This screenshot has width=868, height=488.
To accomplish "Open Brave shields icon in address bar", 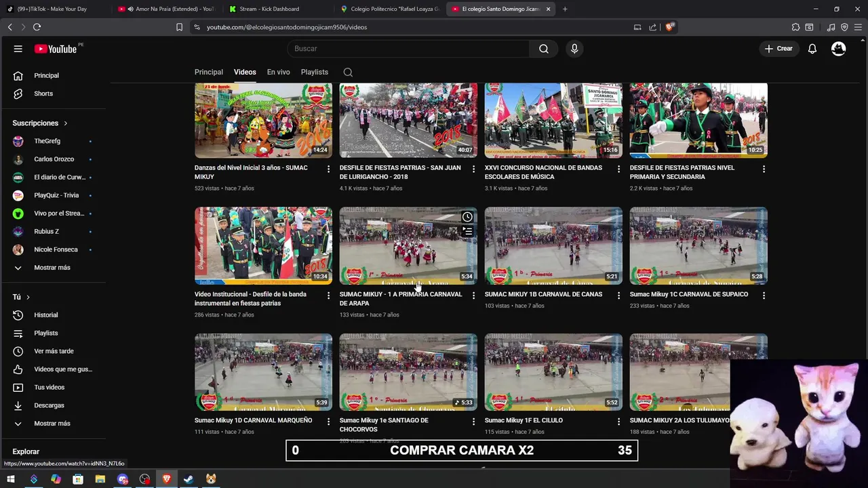I will 669,27.
